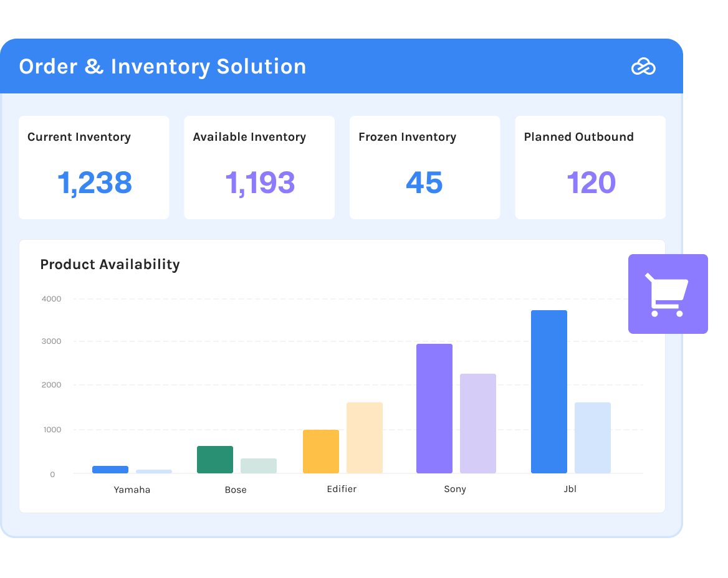
Task: Click the Sony label on the x-axis
Action: [x=454, y=489]
